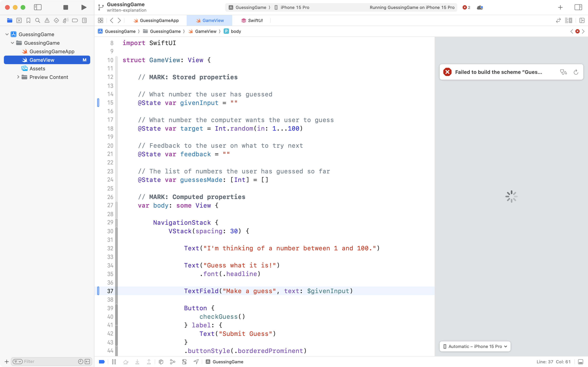Collapse the GuessingGame project group

pos(7,34)
